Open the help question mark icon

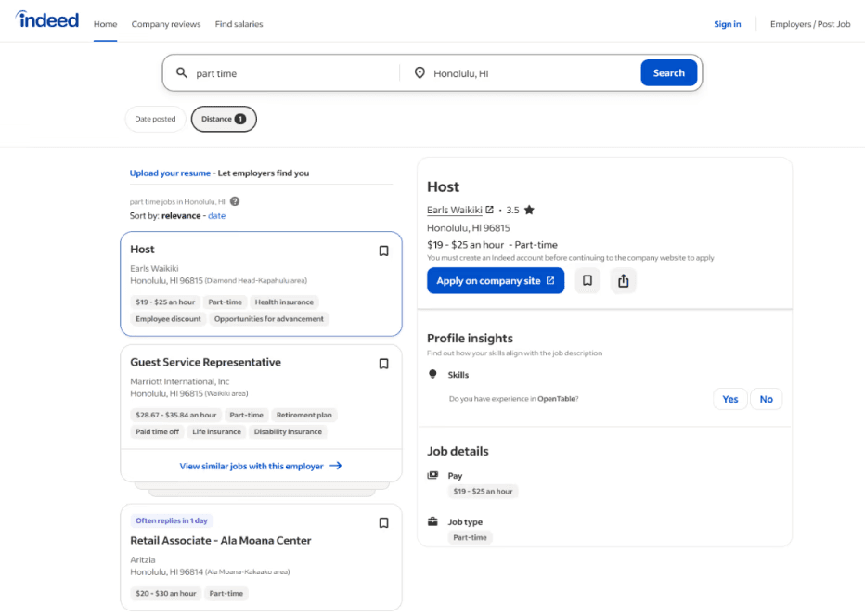(235, 201)
